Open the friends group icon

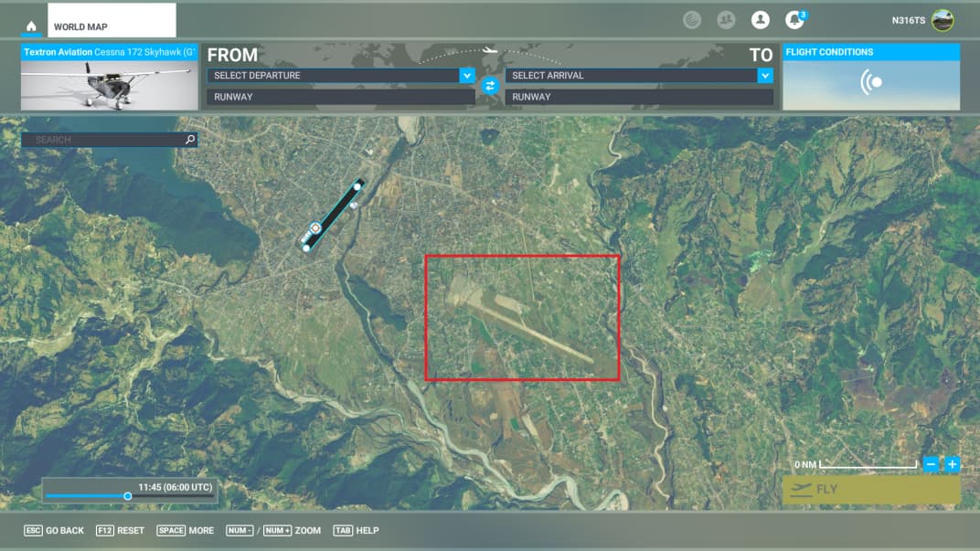coord(726,20)
